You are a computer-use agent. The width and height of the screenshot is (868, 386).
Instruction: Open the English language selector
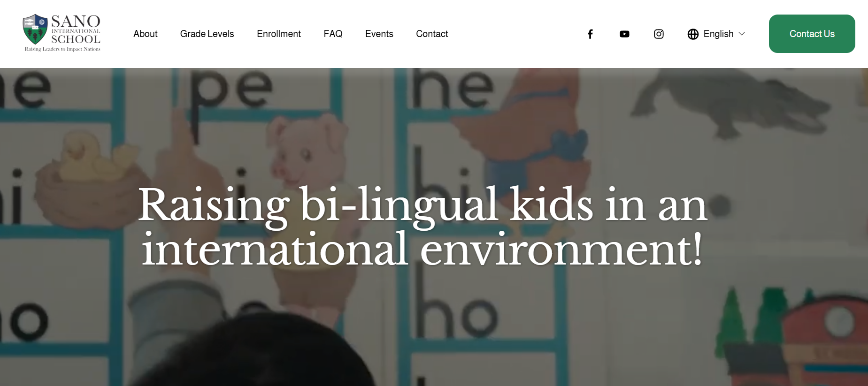pos(718,34)
